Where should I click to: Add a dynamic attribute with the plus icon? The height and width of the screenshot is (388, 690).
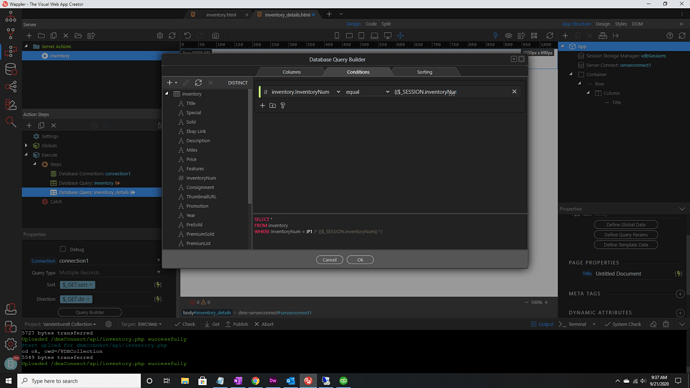click(680, 313)
